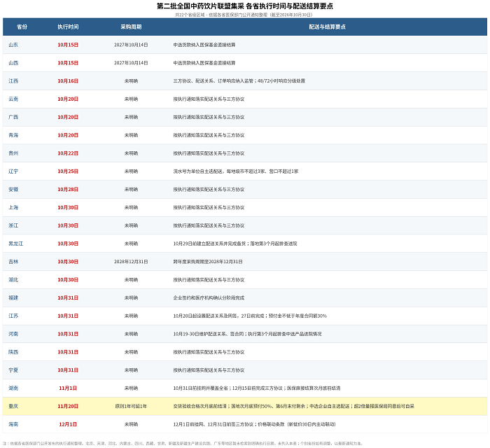490x448 pixels.
Task: Click 2027年10月14日 in the 山东 row
Action: click(x=131, y=45)
